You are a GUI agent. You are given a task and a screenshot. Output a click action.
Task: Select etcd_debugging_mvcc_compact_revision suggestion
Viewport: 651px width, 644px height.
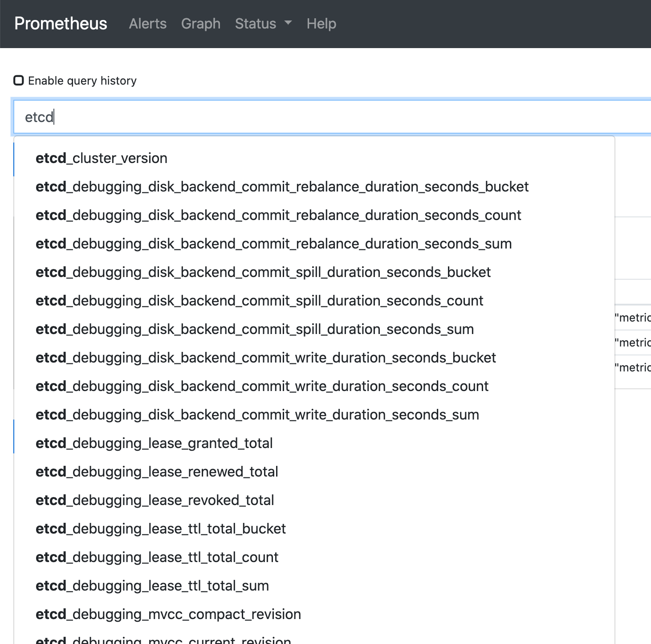point(168,614)
